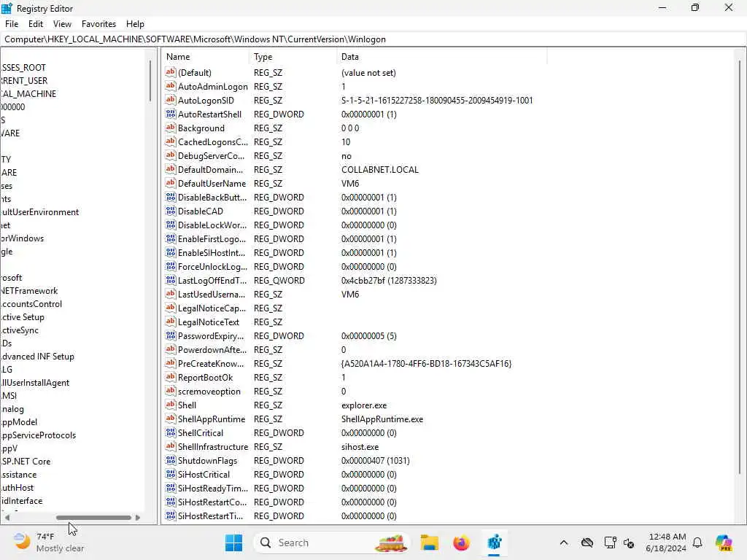747x560 pixels.
Task: Click the icon of the (Default) value
Action: click(x=171, y=72)
